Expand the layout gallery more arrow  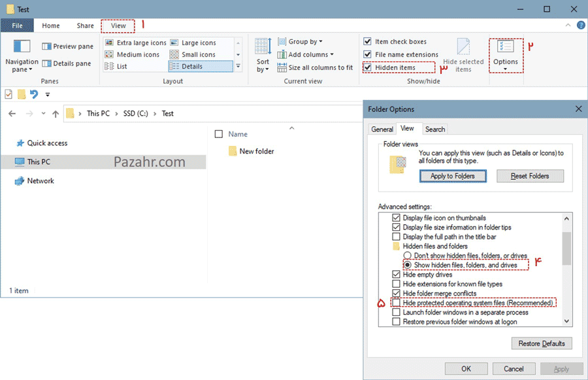tap(238, 66)
